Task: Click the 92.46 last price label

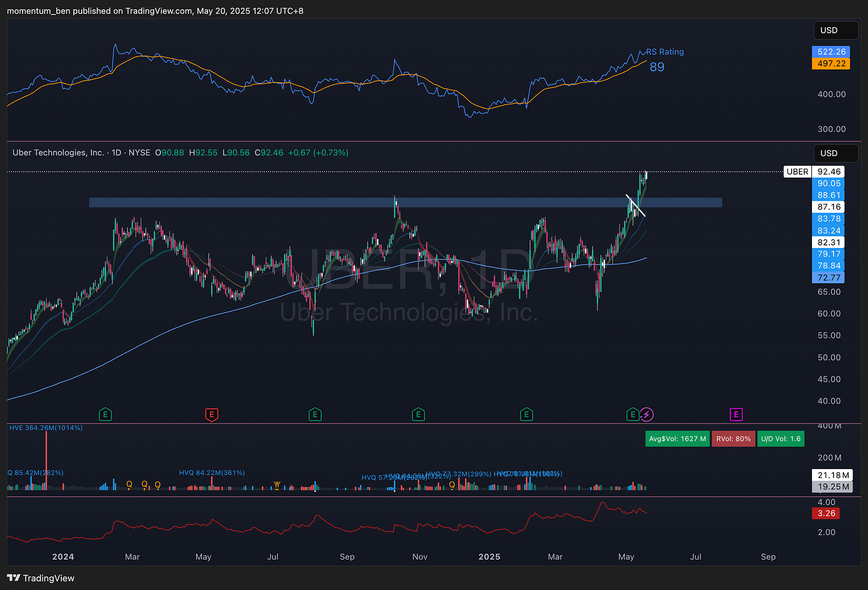Action: tap(829, 172)
